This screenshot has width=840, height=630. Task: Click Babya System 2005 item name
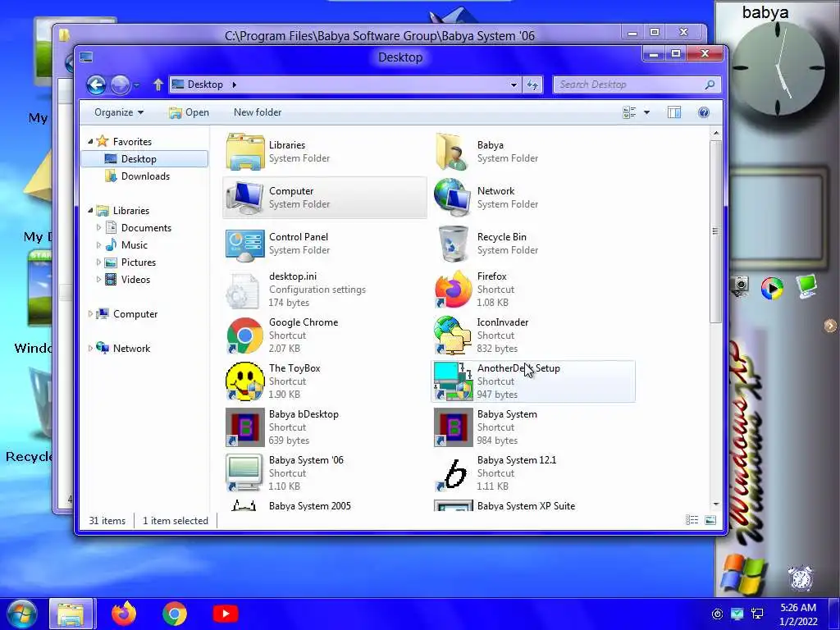[x=309, y=505]
